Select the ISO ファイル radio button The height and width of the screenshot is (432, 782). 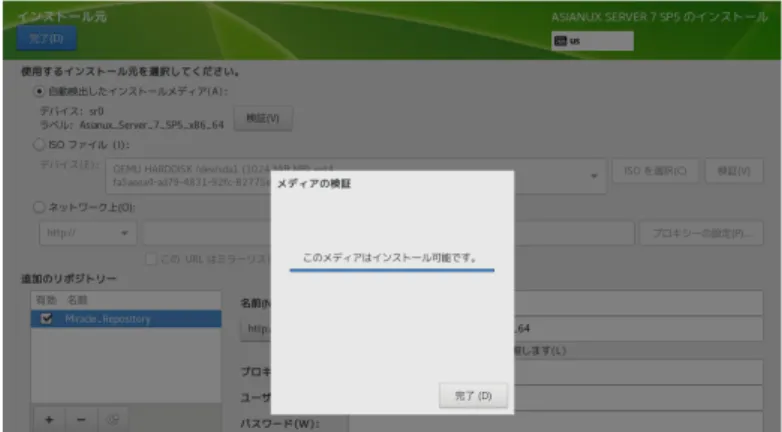pyautogui.click(x=39, y=145)
